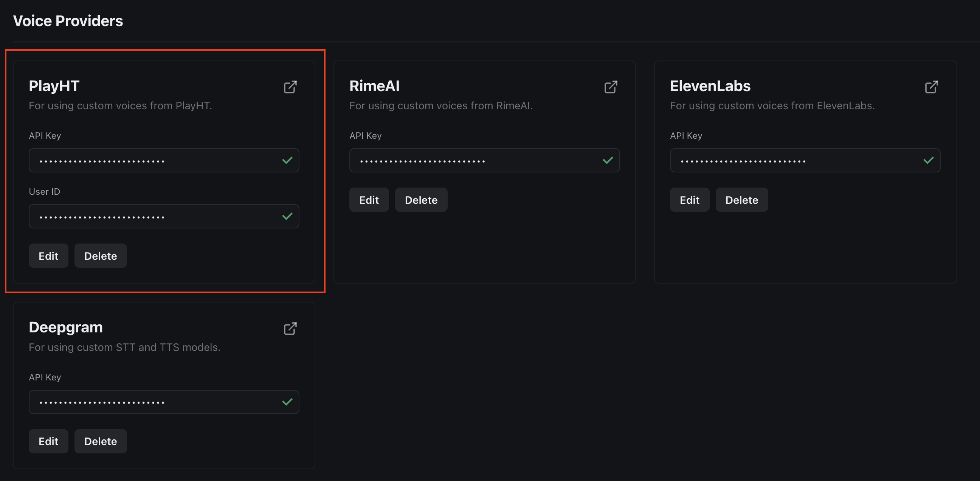
Task: Click the RimeAI API Key checkmark
Action: pos(608,160)
